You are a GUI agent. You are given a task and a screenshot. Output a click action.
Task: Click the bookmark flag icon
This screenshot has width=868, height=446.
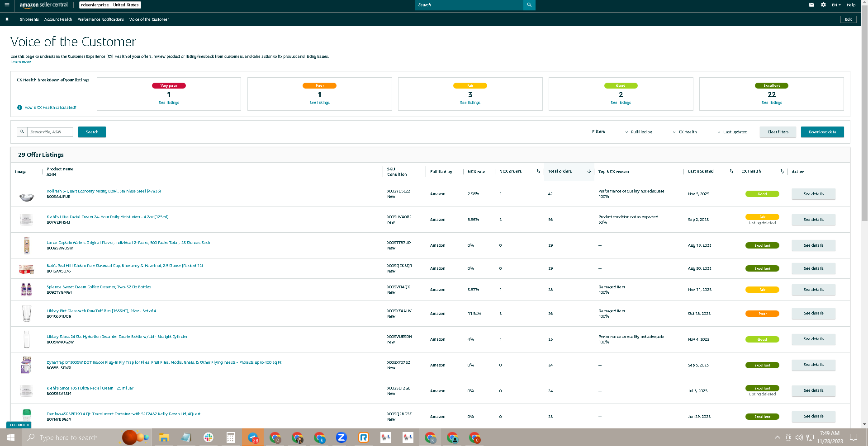[7, 19]
